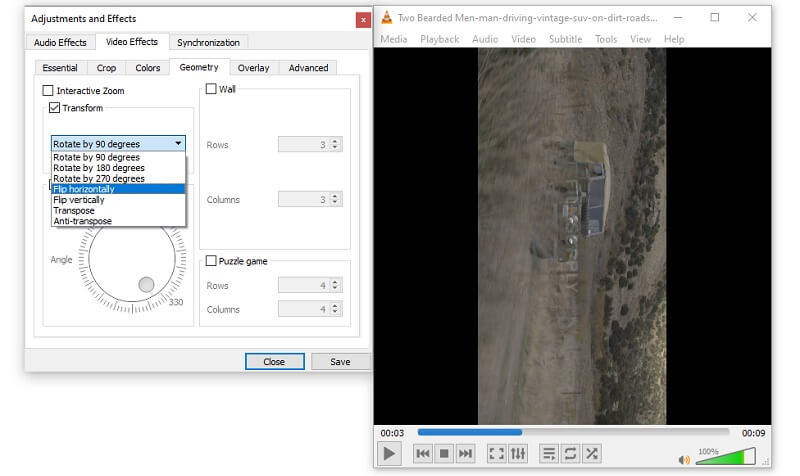Viewport: 800px width, 476px height.
Task: Show the playlist panel
Action: (549, 454)
